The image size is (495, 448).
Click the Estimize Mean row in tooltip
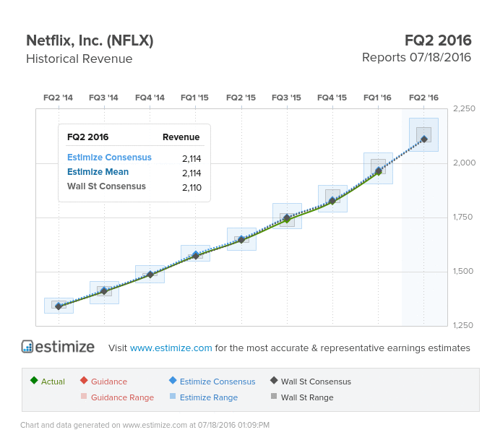tap(134, 172)
